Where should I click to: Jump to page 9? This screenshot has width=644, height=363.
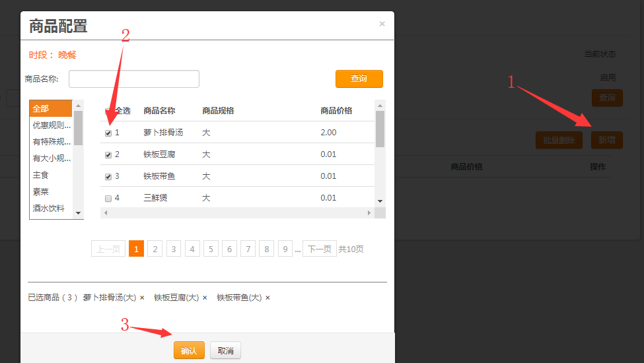tap(285, 249)
